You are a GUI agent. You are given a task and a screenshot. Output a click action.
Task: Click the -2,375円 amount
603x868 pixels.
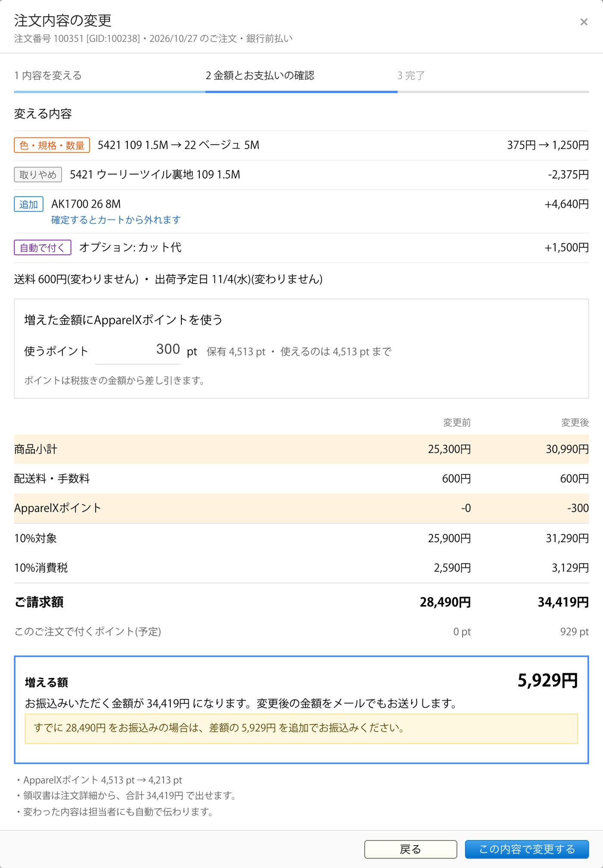point(568,175)
